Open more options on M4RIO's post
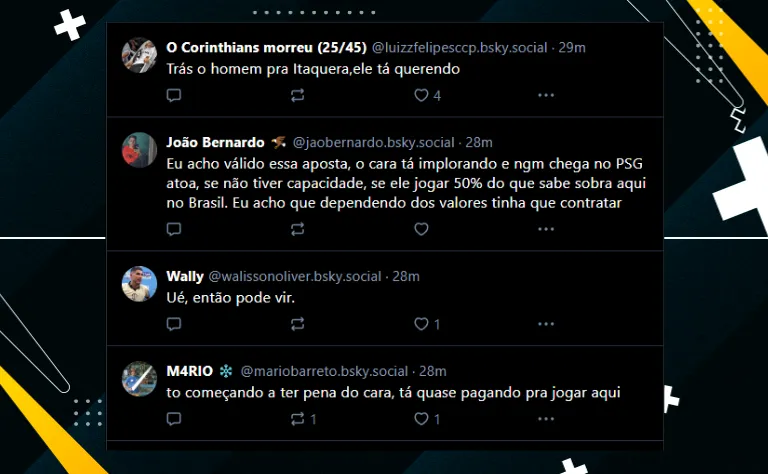The height and width of the screenshot is (474, 768). [546, 419]
